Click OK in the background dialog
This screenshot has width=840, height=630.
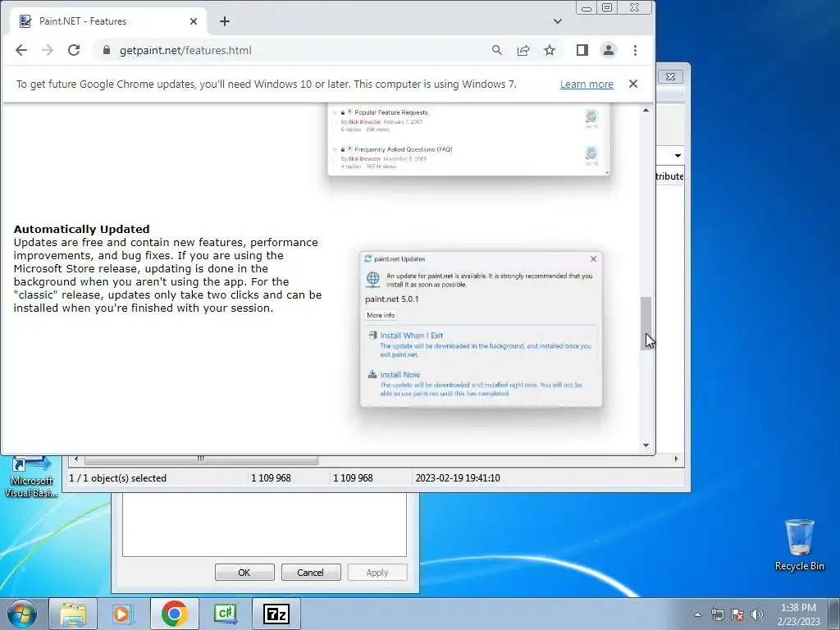[244, 572]
